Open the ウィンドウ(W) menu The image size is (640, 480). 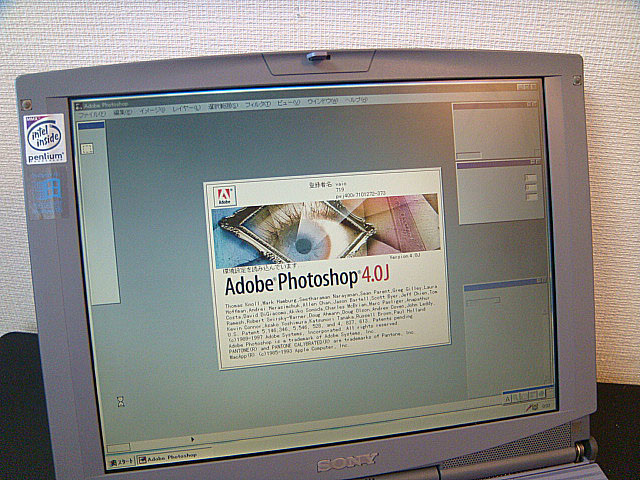click(x=322, y=101)
